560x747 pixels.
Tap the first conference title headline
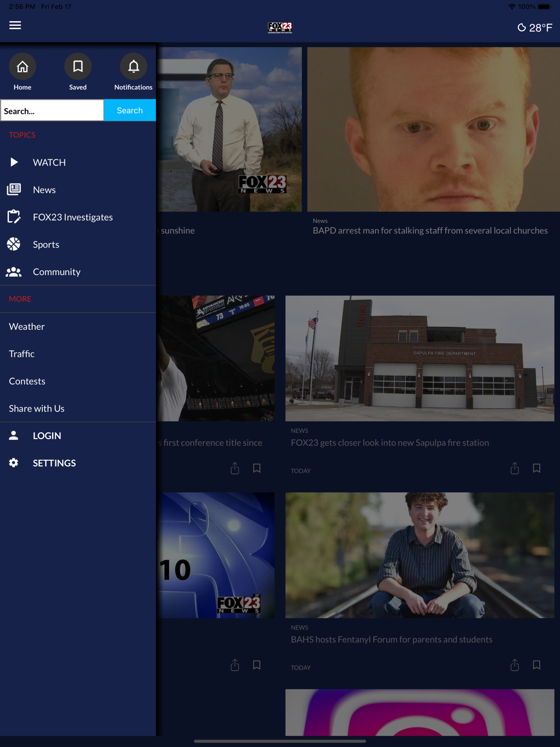[x=210, y=443]
